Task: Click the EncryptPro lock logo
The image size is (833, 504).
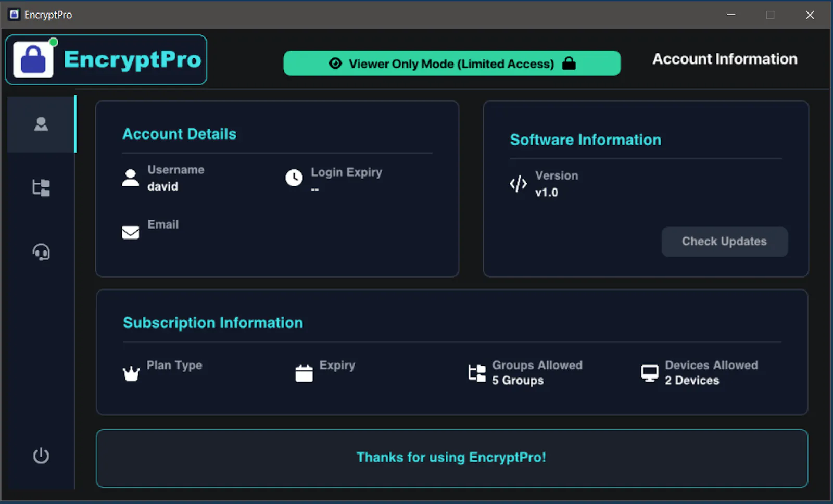Action: pyautogui.click(x=33, y=59)
